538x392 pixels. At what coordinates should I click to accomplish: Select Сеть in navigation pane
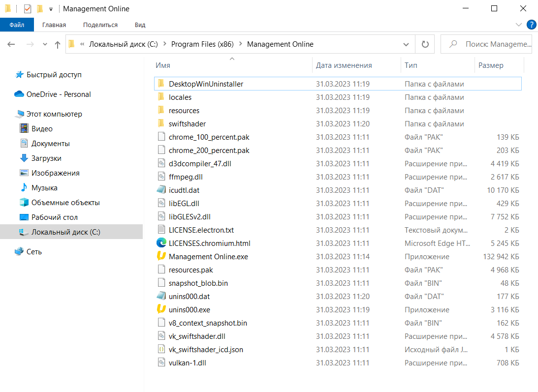[34, 252]
